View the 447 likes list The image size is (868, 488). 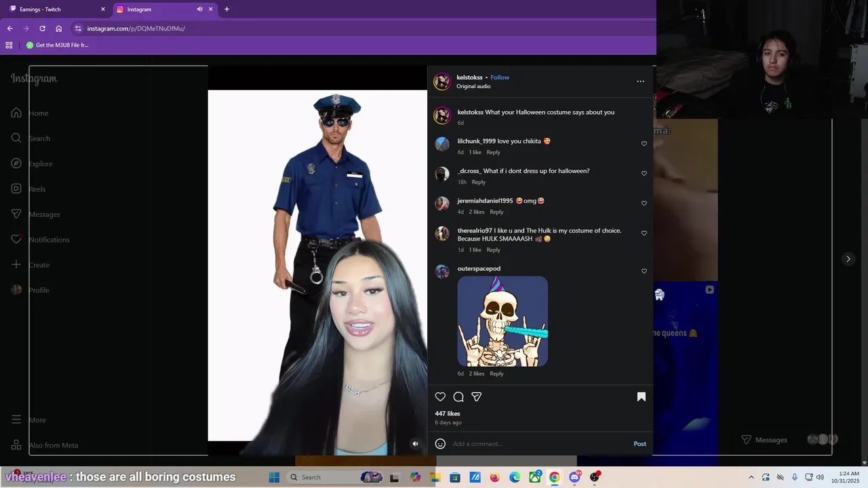tap(448, 413)
